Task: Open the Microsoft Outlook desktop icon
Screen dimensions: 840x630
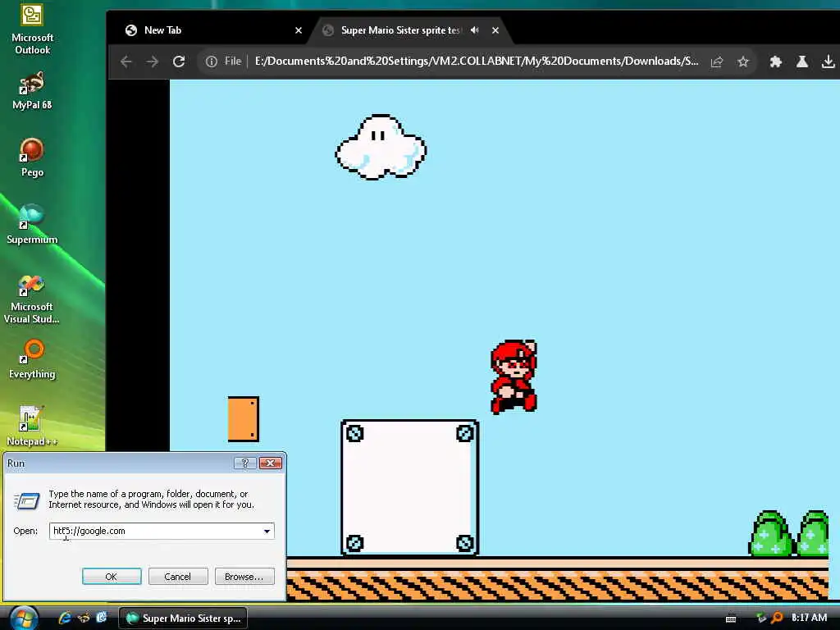Action: point(32,29)
